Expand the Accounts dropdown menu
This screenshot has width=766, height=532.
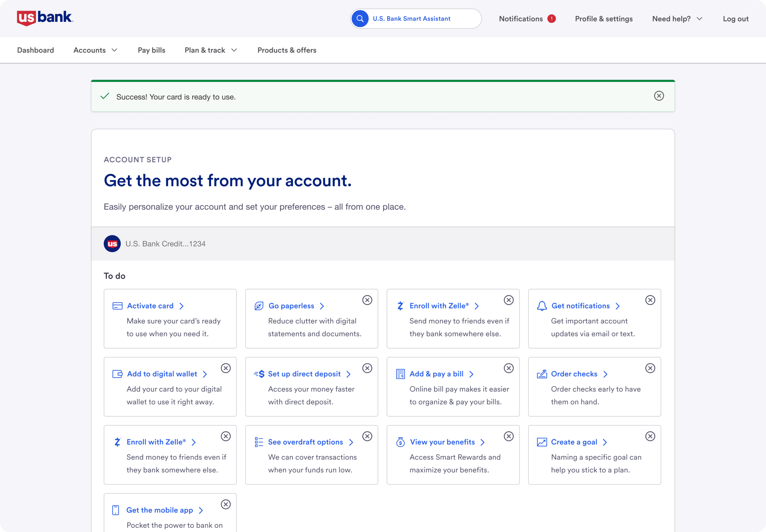(x=95, y=50)
